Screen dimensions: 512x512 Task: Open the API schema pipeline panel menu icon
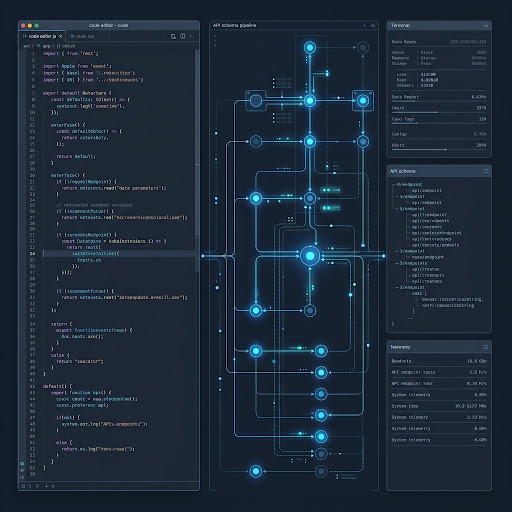[373, 25]
